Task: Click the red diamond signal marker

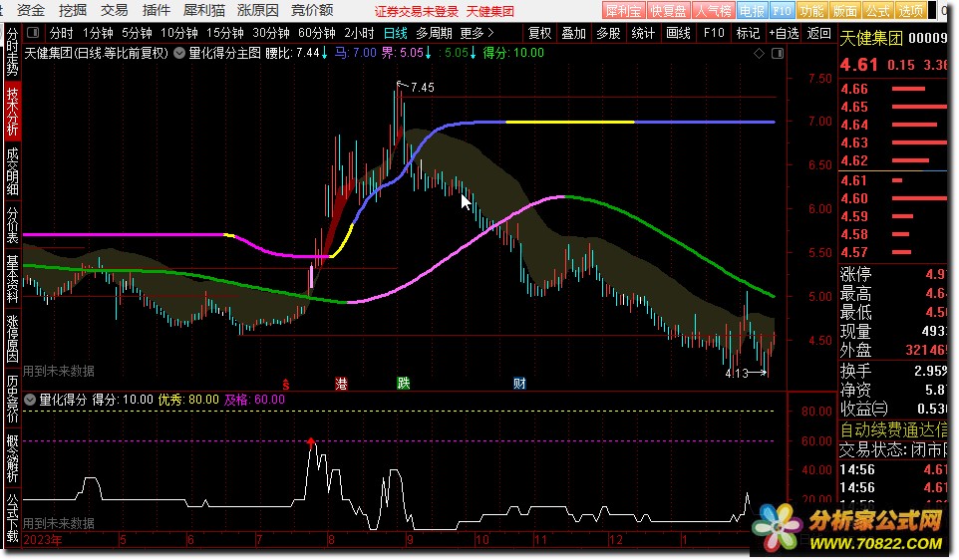Action: click(x=311, y=442)
